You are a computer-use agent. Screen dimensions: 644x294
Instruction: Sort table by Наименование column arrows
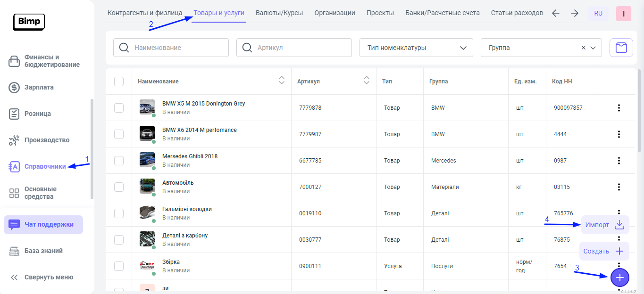click(x=282, y=81)
